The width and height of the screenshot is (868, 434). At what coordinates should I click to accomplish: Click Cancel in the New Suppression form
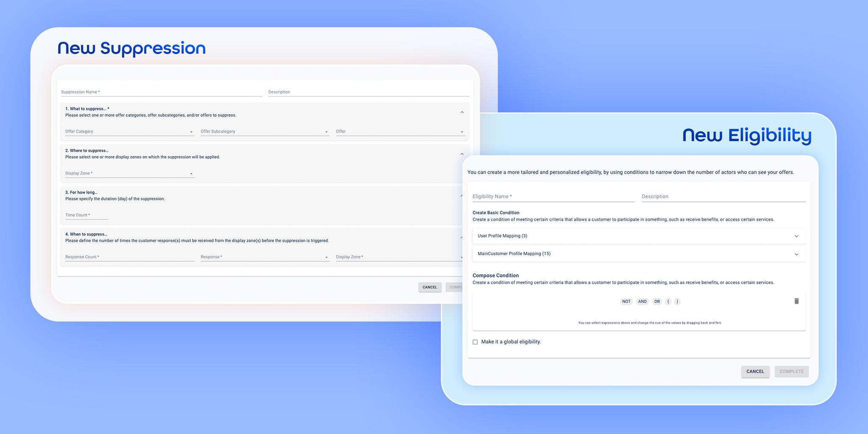click(x=429, y=287)
